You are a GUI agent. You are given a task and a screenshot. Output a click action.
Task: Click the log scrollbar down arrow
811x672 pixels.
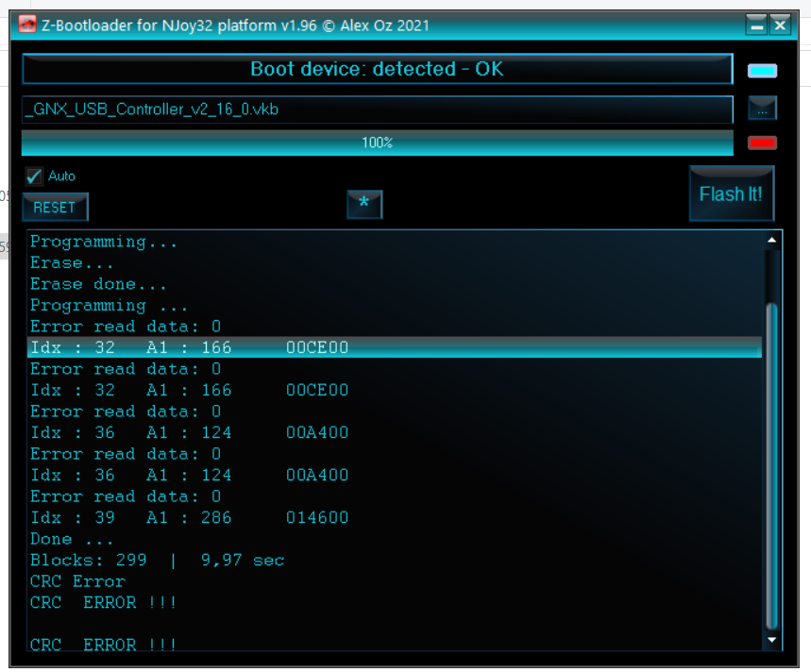[771, 640]
